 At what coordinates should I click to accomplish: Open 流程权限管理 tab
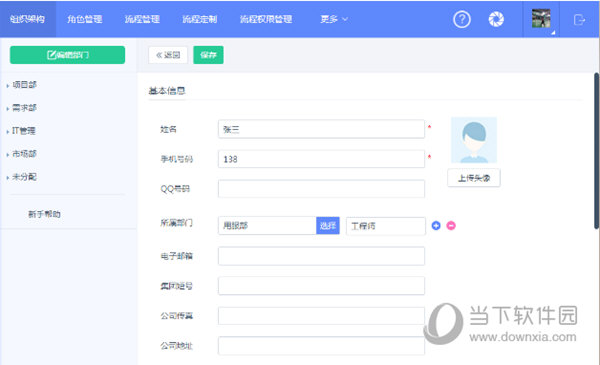coord(266,19)
